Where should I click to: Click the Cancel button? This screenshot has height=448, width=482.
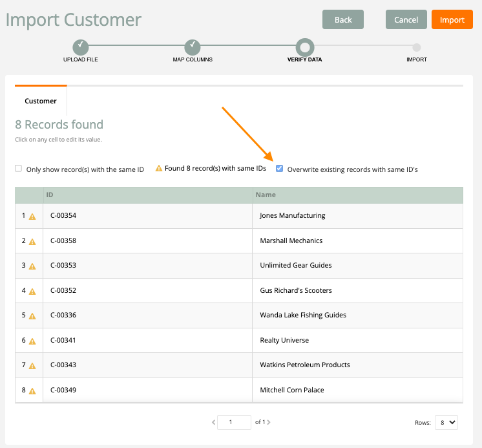(406, 19)
